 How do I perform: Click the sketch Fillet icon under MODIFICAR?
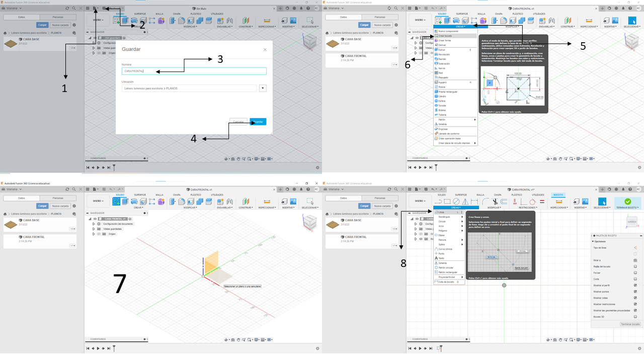pyautogui.click(x=486, y=202)
